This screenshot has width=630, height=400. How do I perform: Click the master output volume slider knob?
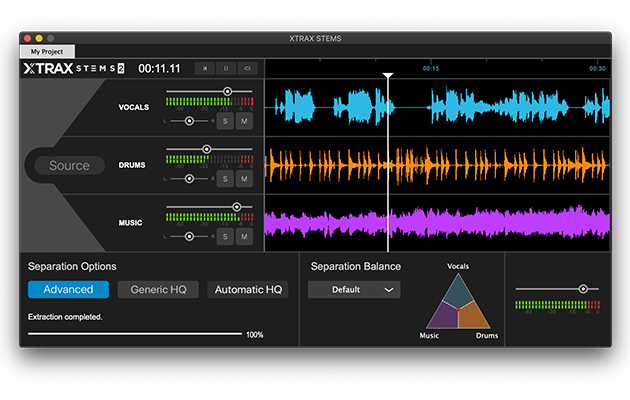583,289
